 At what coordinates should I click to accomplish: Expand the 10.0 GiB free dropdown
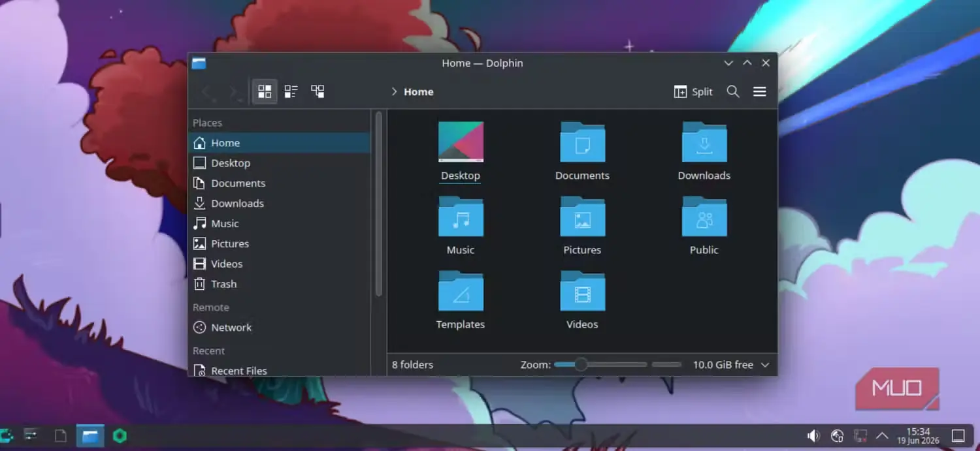point(766,365)
